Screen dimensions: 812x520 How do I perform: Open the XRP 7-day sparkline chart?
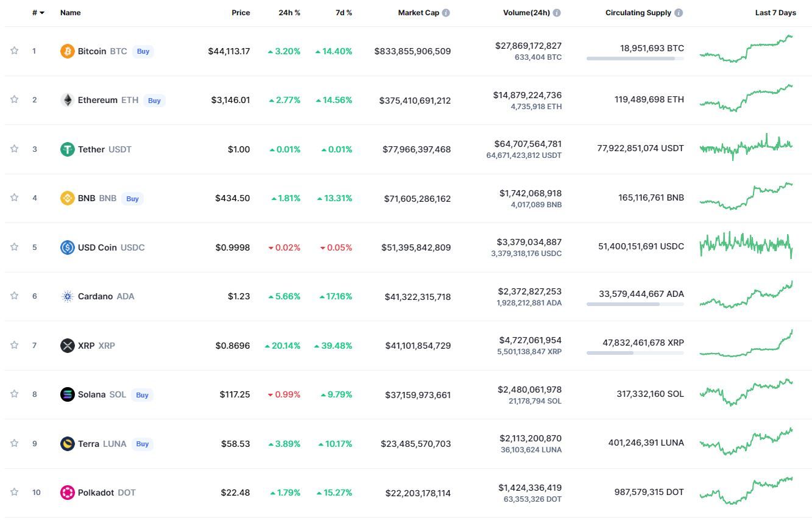click(746, 343)
